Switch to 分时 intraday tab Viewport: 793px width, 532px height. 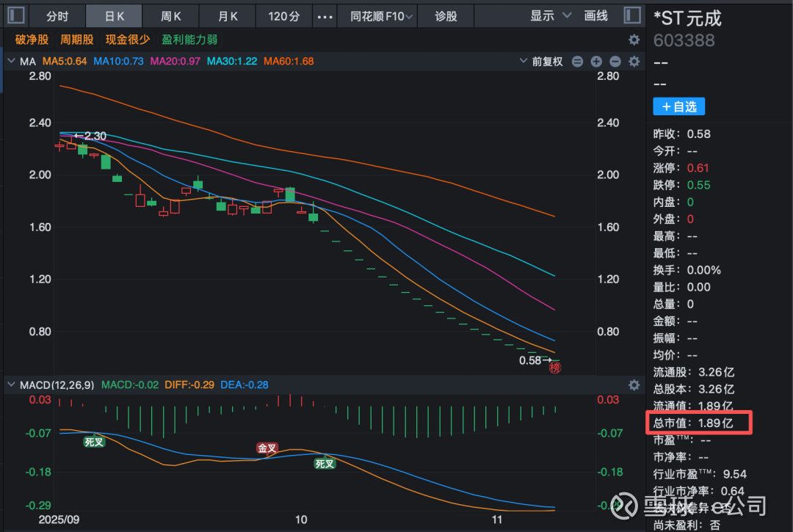[57, 15]
